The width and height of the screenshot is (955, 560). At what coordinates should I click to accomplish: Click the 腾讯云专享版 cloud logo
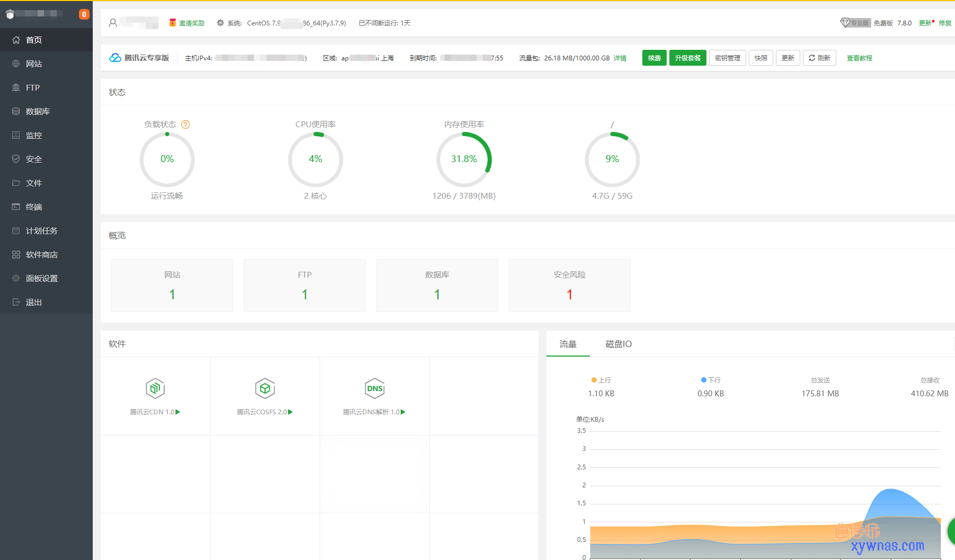[x=115, y=58]
